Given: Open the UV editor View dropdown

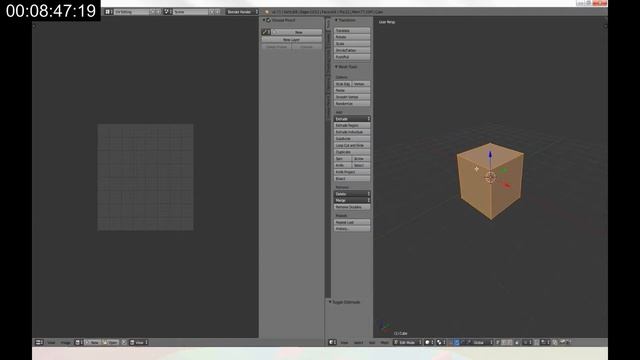Looking at the screenshot, I should (139, 342).
